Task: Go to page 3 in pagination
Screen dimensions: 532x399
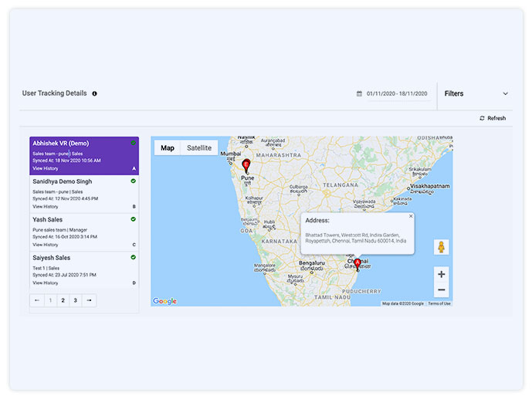Action: coord(76,300)
